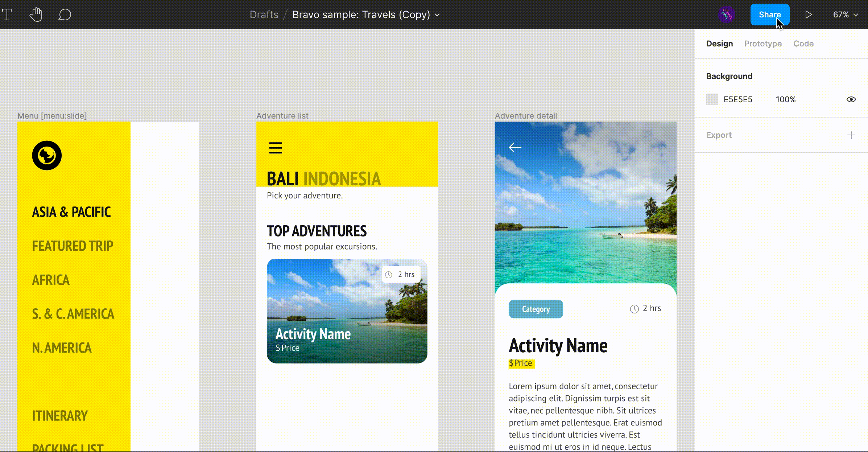Screen dimensions: 868x452
Task: Click the Share button
Action: [x=769, y=15]
